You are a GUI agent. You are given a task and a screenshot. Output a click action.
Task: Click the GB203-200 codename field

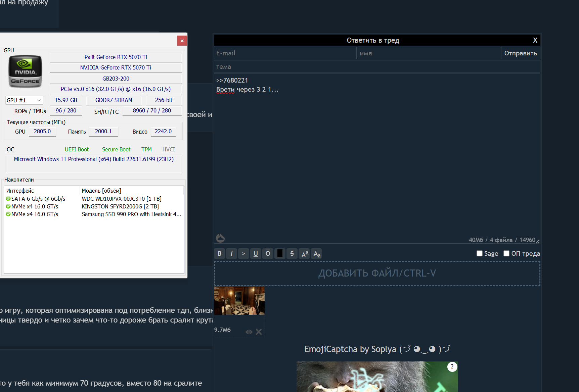click(116, 79)
